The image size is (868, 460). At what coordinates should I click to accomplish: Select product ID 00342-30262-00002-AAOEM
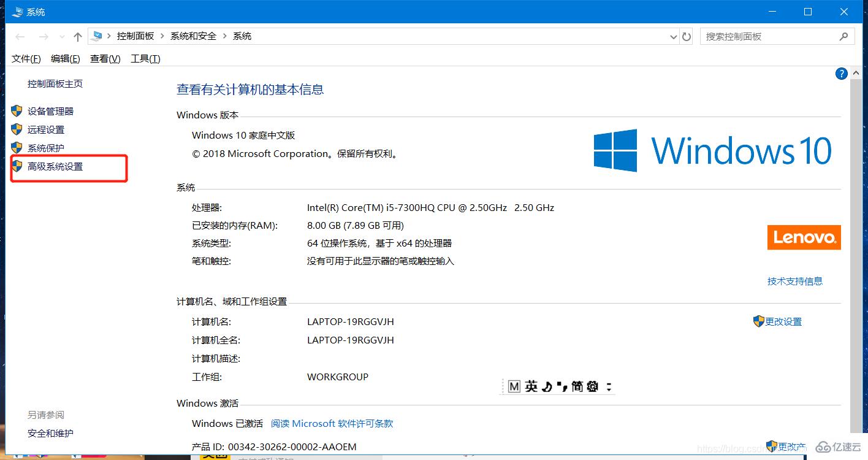[292, 447]
